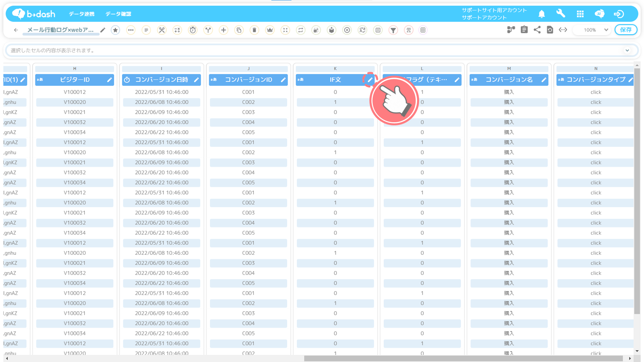Open the flow diagram icon
The image size is (644, 362).
point(511,30)
